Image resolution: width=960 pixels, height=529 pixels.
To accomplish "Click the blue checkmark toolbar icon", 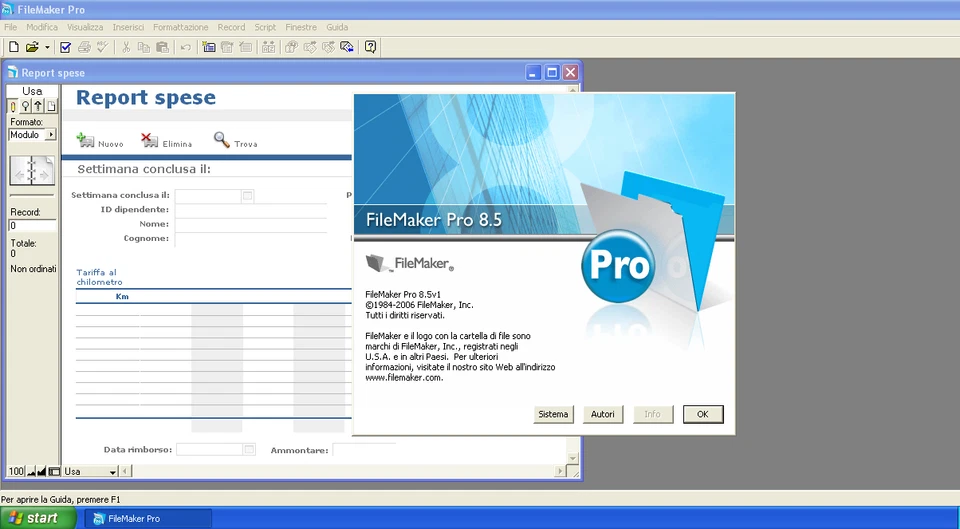I will (x=66, y=47).
